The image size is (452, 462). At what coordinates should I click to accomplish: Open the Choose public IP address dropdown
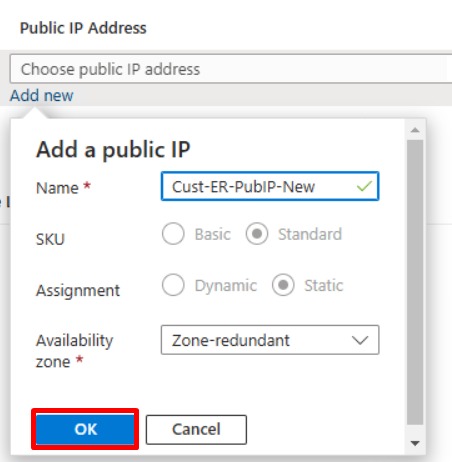(x=231, y=69)
